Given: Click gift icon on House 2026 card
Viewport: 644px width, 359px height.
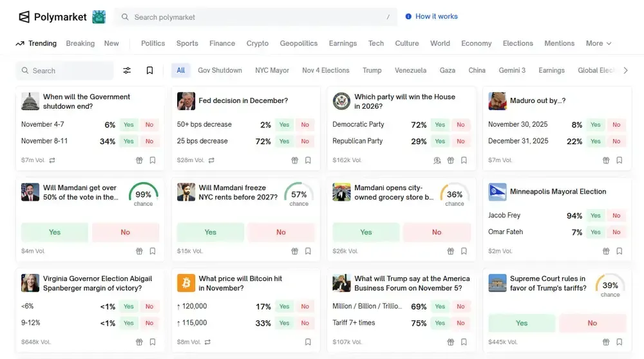Looking at the screenshot, I should click(x=451, y=160).
